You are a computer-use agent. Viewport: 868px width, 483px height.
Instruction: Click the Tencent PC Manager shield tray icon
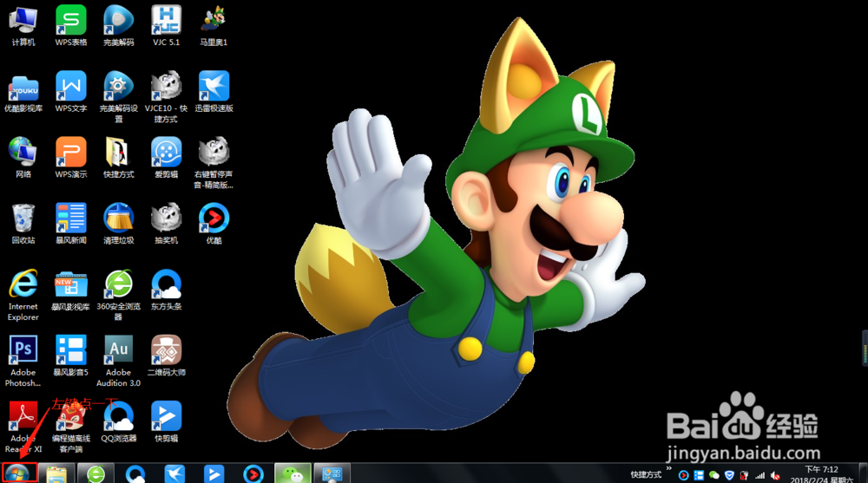tap(730, 475)
